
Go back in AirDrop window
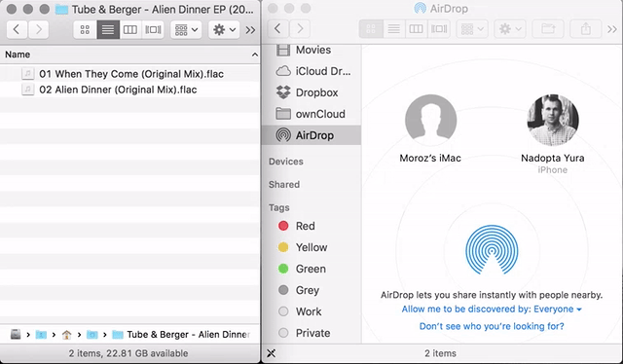pyautogui.click(x=277, y=28)
